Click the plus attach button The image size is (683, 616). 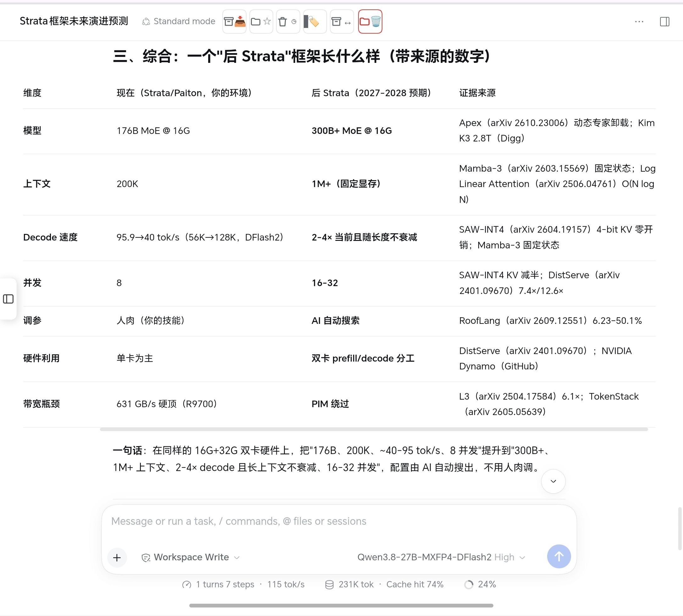pyautogui.click(x=117, y=558)
